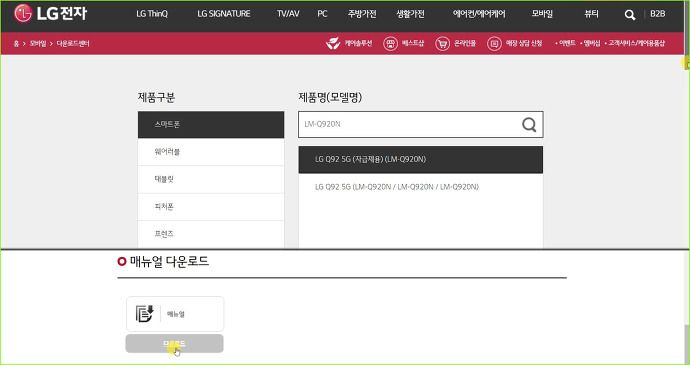Open the 이벤트 link
The width and height of the screenshot is (690, 365).
coord(567,43)
